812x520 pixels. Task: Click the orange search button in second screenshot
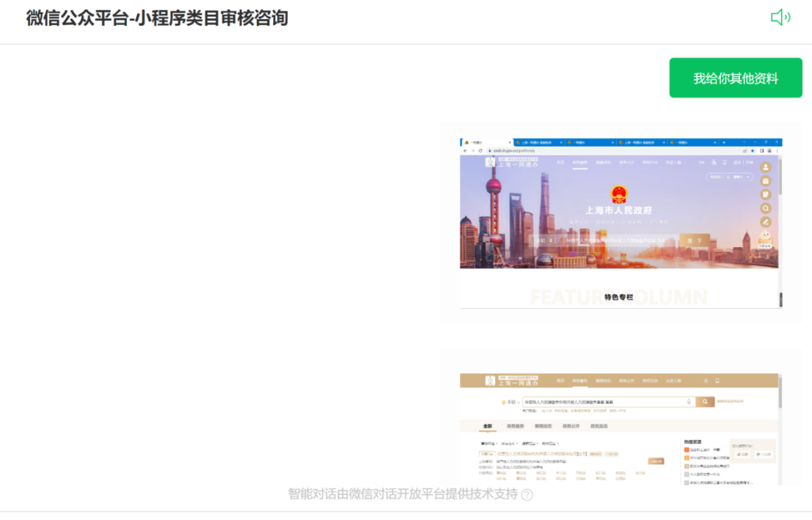[x=705, y=402]
